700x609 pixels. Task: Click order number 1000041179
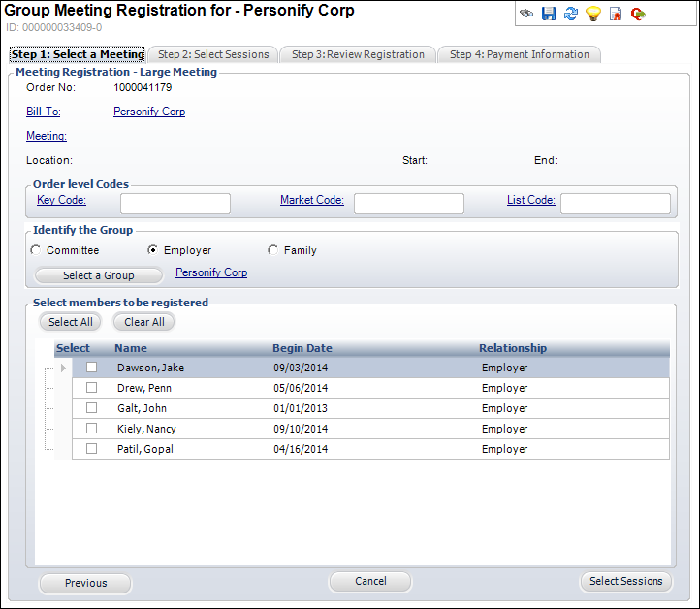point(143,87)
